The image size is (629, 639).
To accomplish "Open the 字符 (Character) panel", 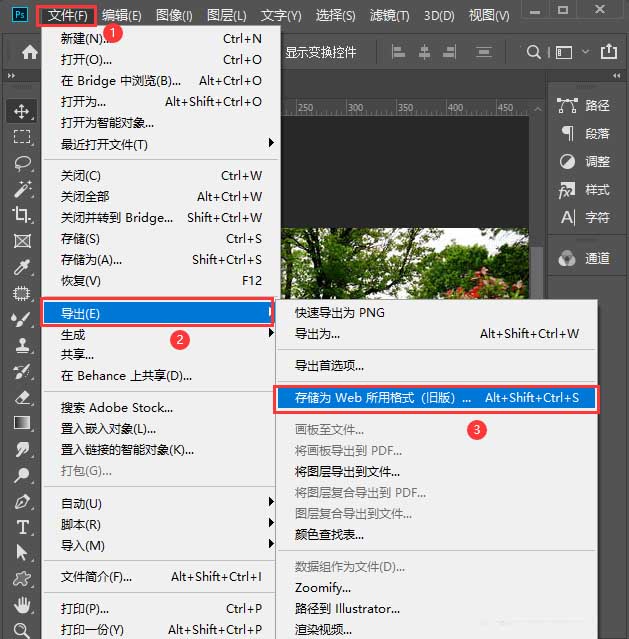I will click(584, 217).
